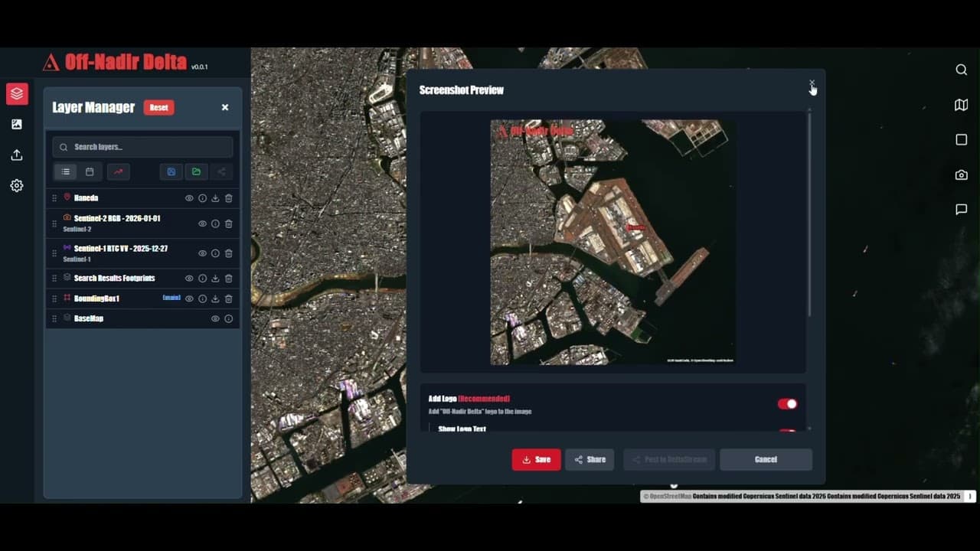Show info for Search Results Footprints layer
This screenshot has height=551, width=980.
(x=202, y=279)
